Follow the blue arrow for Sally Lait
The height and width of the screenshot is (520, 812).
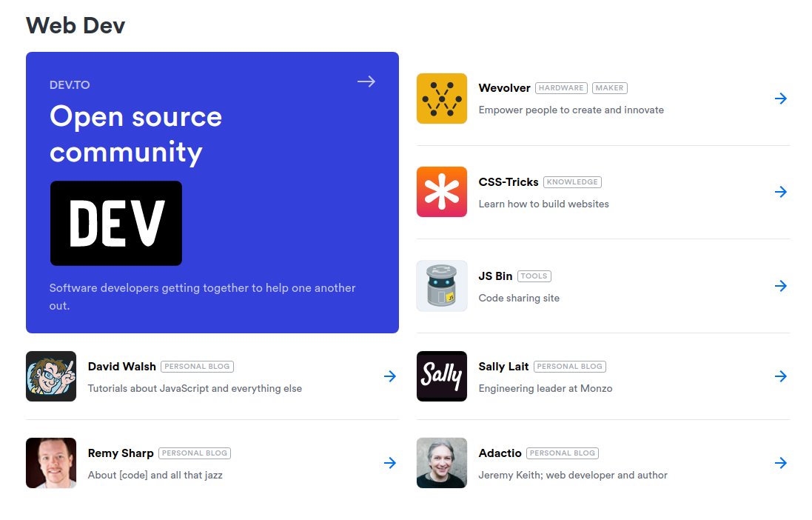tap(781, 376)
